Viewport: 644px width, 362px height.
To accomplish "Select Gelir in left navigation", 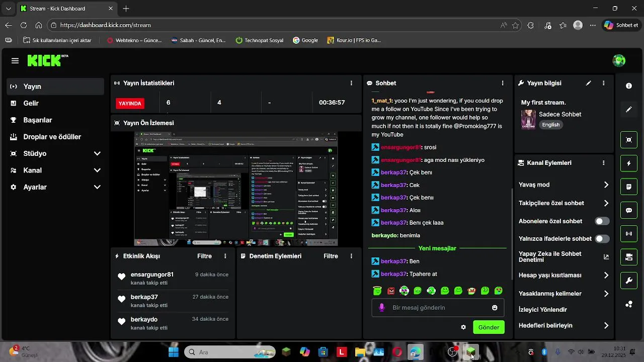I will coord(55,103).
